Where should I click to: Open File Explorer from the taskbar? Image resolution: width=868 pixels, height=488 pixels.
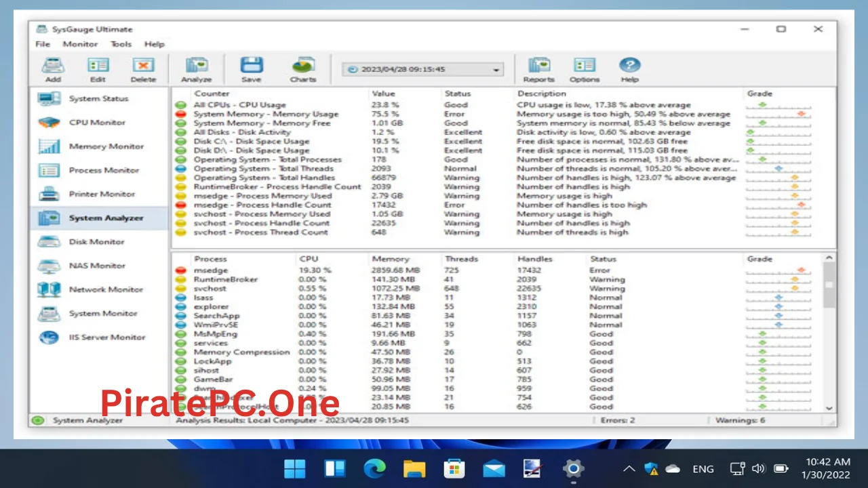click(414, 468)
